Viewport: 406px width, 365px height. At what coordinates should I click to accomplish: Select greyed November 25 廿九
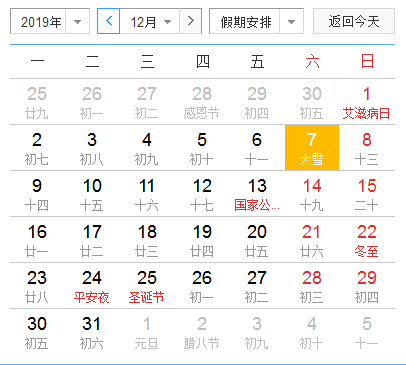[x=37, y=102]
